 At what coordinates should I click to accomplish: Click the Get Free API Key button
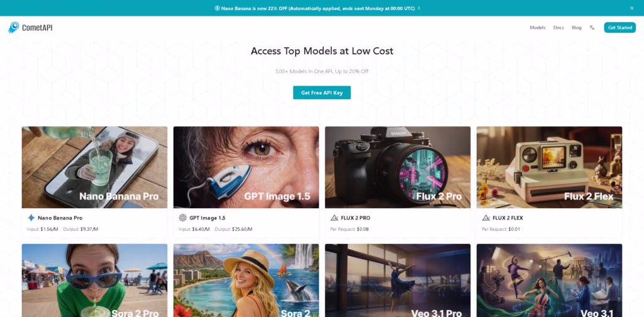click(321, 92)
